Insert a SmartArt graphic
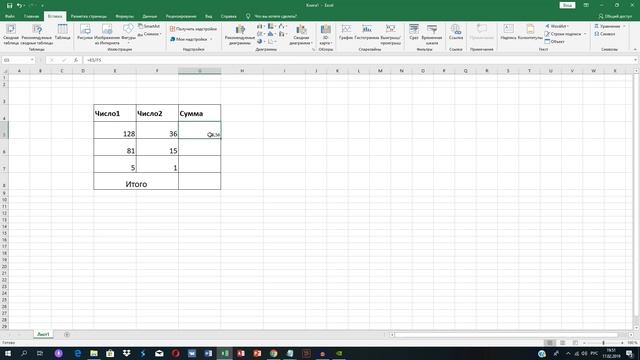 point(149,26)
